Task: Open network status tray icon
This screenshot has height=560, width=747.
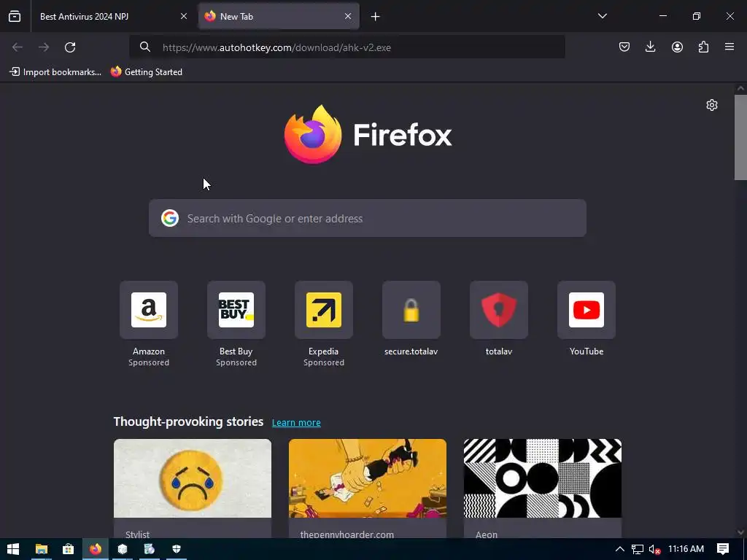Action: point(638,549)
